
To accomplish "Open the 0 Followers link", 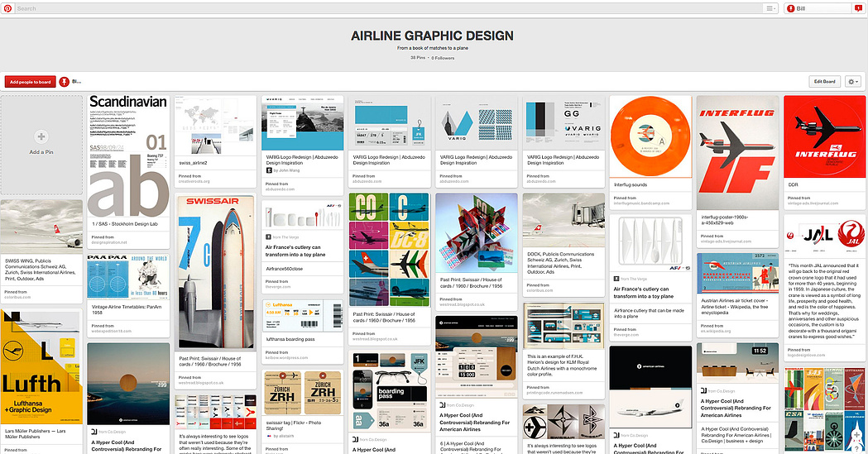I will [443, 58].
